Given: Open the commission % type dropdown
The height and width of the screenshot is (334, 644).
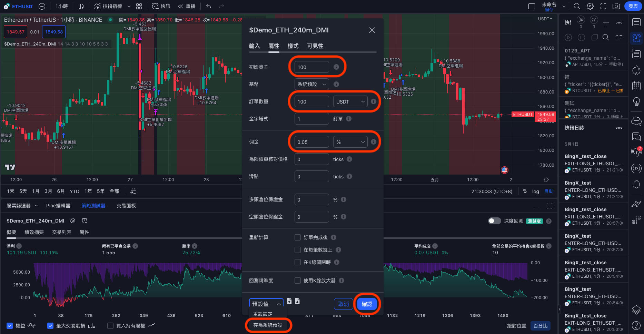Looking at the screenshot, I should (x=350, y=142).
